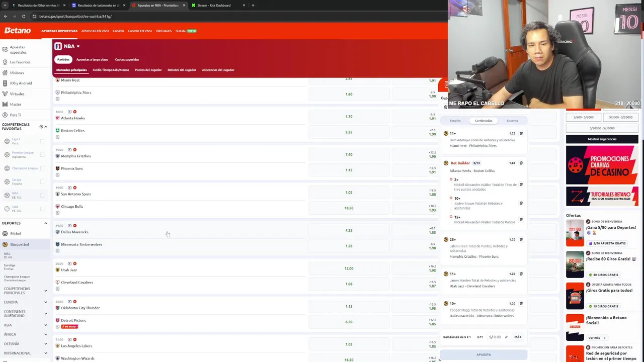The height and width of the screenshot is (362, 644).
Task: Open the Para Ti profile icon
Action: point(5,115)
